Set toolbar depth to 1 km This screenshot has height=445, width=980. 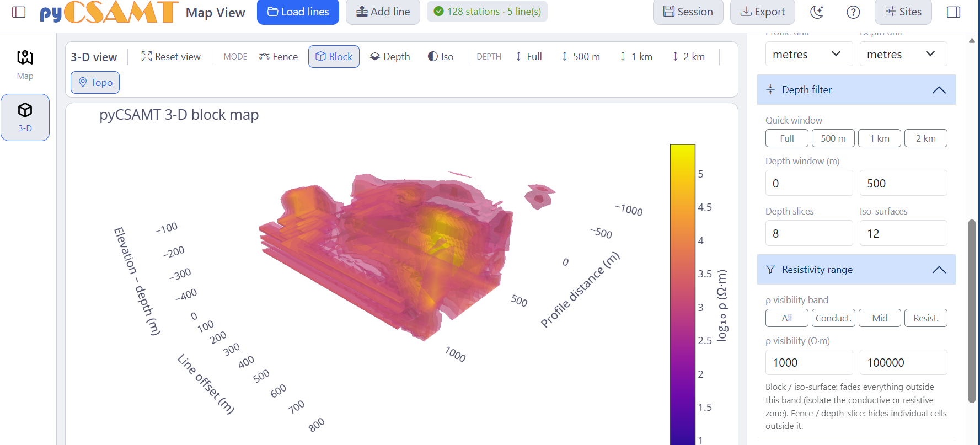[636, 56]
